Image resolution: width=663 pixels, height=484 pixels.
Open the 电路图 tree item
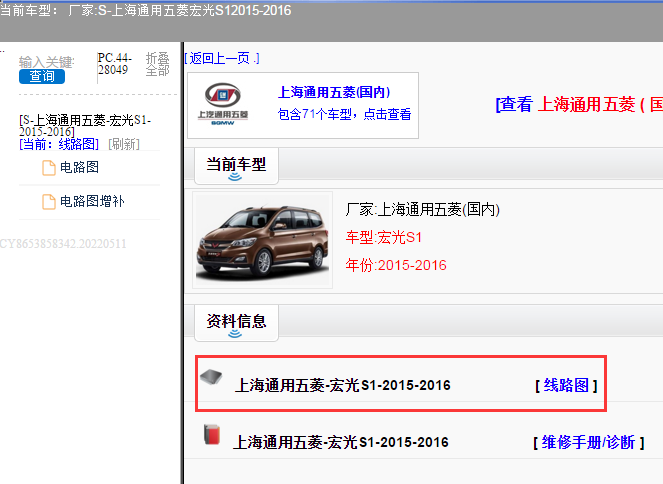79,167
